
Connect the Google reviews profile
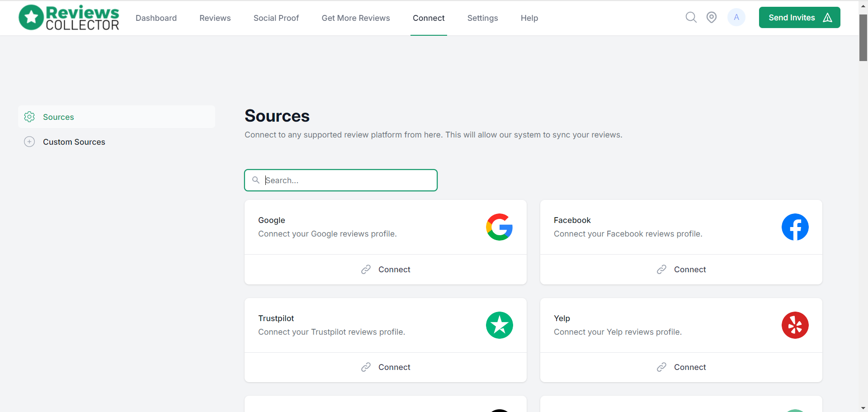point(386,270)
